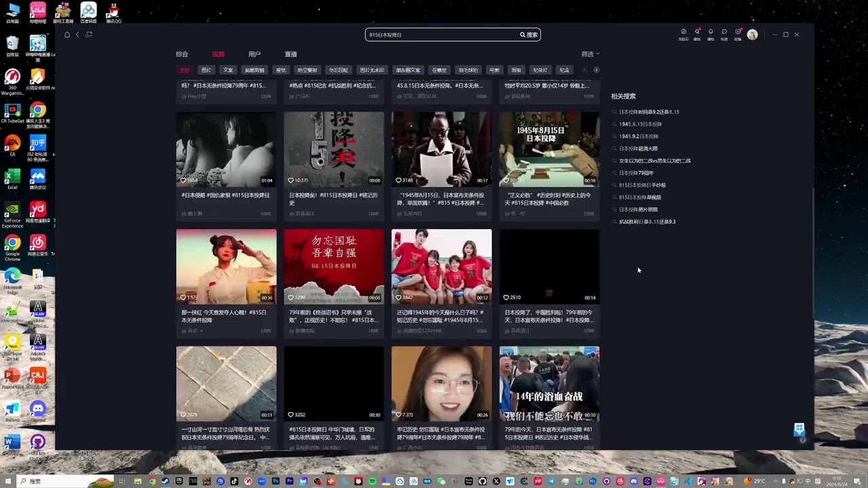Play red 勿忘国耻 吾辈自强 video thumbnail
Screen dimensions: 868x488
[334, 266]
